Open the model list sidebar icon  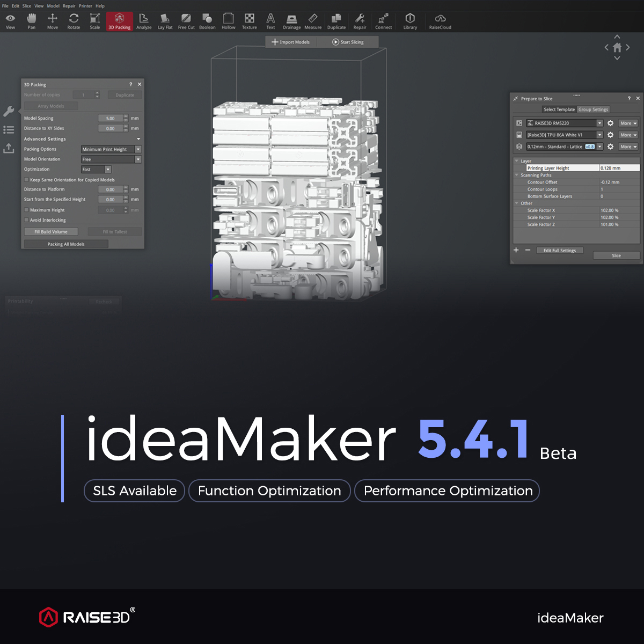pyautogui.click(x=9, y=130)
